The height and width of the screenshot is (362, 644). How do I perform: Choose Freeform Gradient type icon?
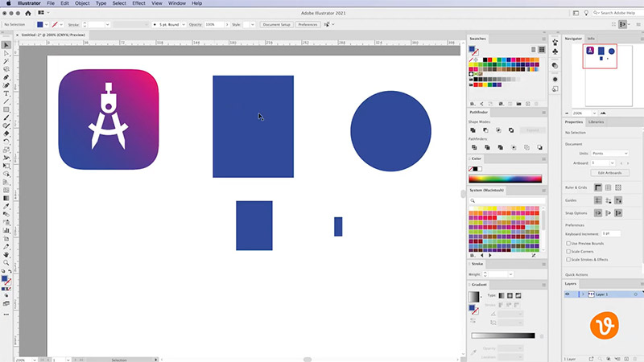click(x=518, y=295)
